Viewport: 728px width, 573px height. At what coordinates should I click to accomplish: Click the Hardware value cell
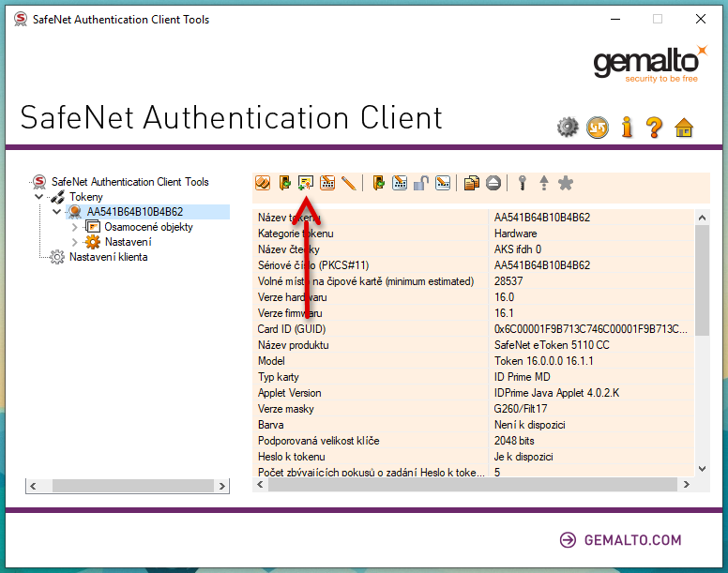click(x=515, y=234)
